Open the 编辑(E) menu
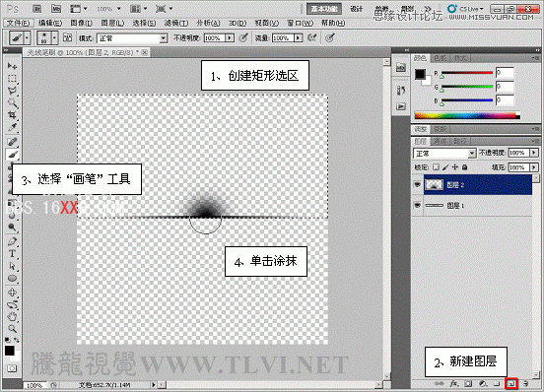 tap(50, 23)
